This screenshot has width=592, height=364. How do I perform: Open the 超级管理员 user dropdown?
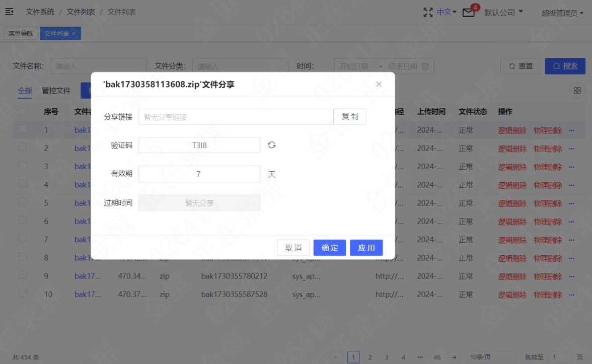[563, 13]
